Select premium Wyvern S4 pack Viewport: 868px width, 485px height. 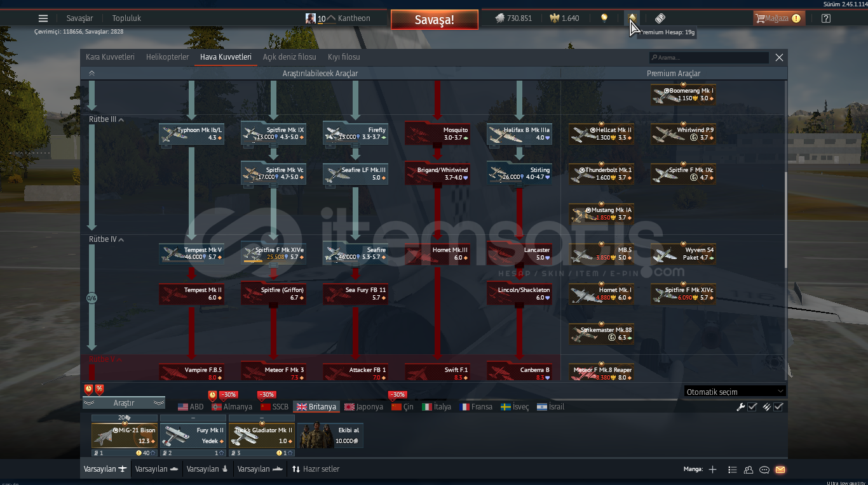[x=683, y=253]
